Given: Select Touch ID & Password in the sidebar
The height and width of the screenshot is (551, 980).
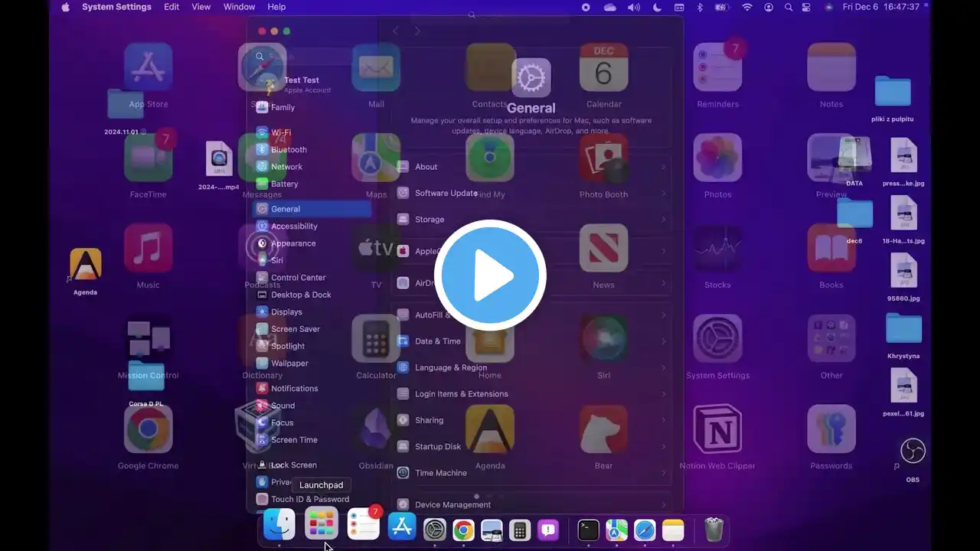Looking at the screenshot, I should click(312, 499).
